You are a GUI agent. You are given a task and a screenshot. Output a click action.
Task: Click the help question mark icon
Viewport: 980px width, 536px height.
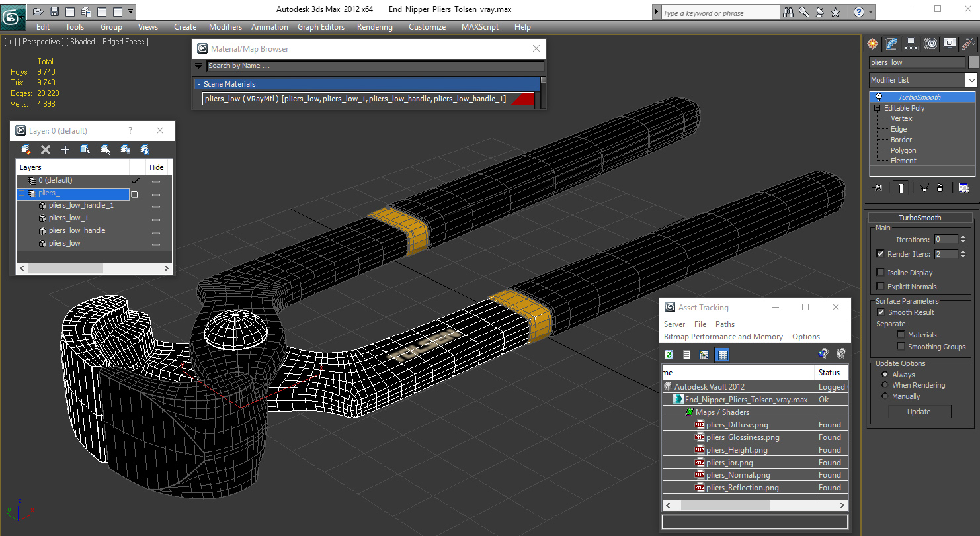pos(858,12)
